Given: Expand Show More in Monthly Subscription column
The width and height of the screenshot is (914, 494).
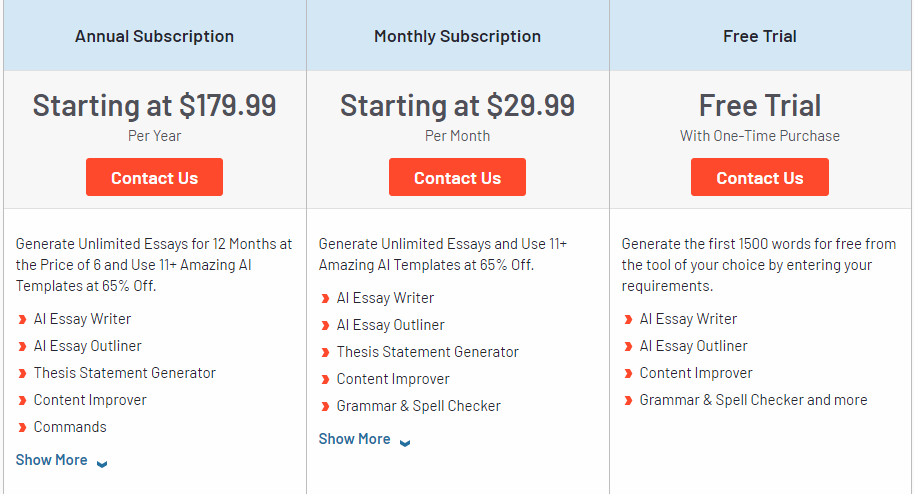Looking at the screenshot, I should [355, 439].
